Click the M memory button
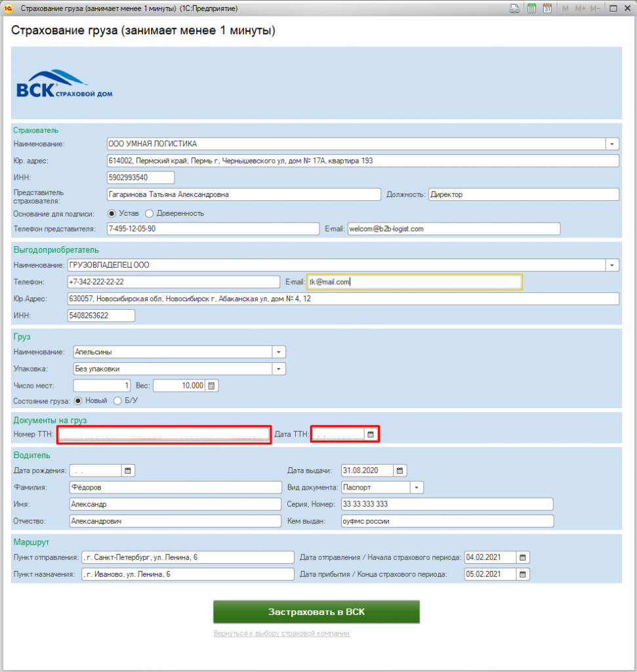This screenshot has height=672, width=637. click(565, 8)
